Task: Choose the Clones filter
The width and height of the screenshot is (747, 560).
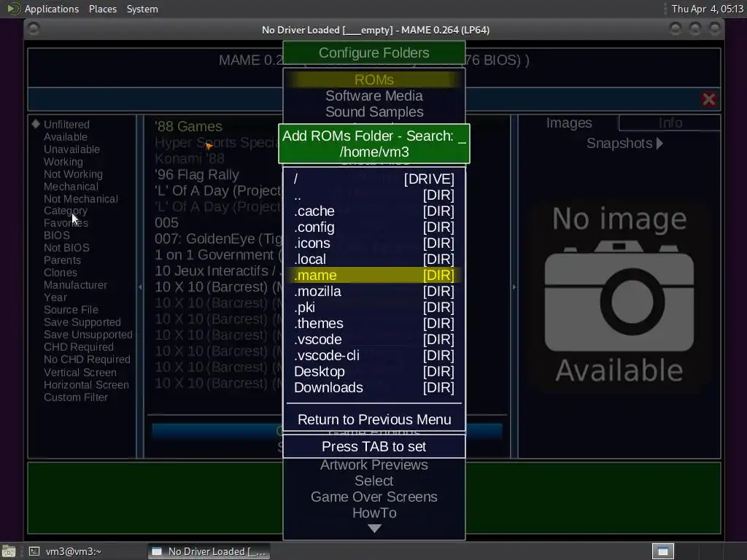Action: click(60, 273)
